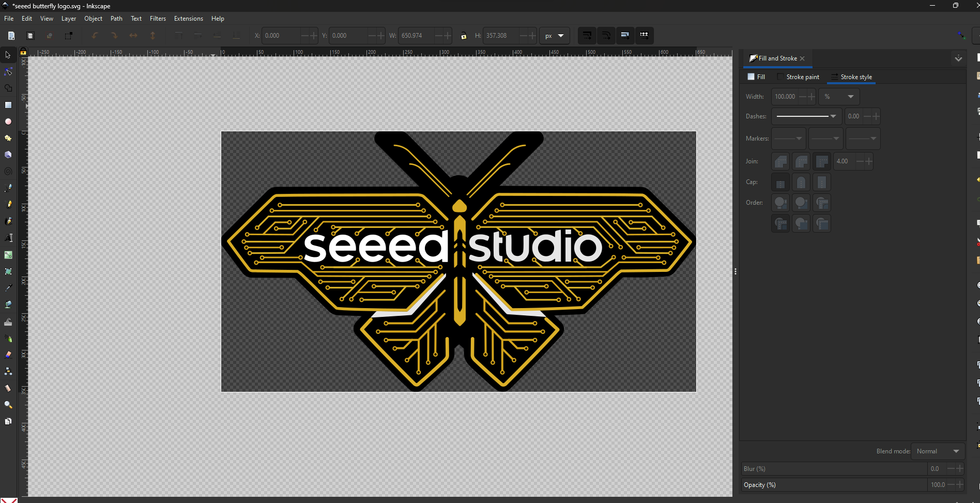Expand the dock panel options chevron

[958, 58]
